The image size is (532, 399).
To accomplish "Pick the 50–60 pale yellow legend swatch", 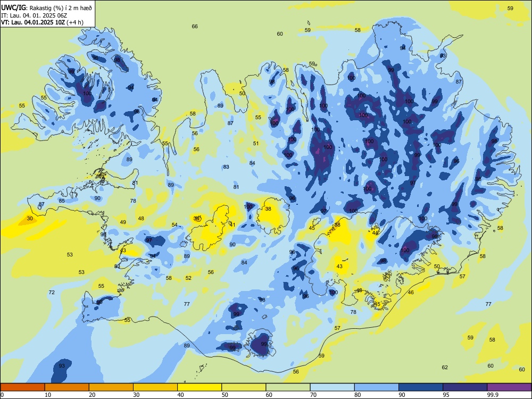I will pos(244,387).
